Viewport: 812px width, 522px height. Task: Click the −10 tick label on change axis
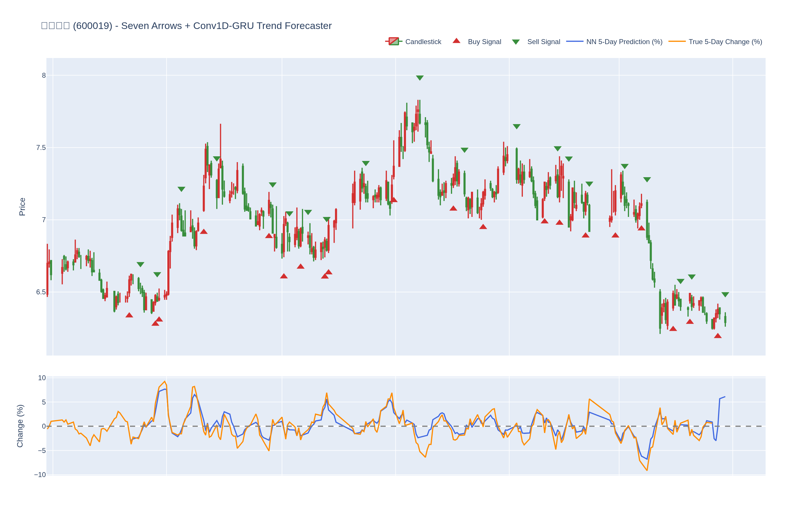(40, 474)
